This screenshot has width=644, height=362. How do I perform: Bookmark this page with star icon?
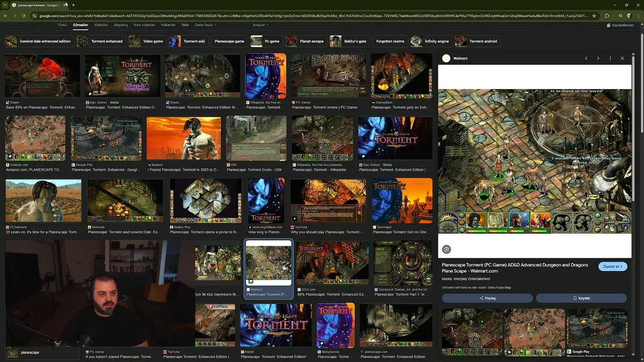coord(594,16)
